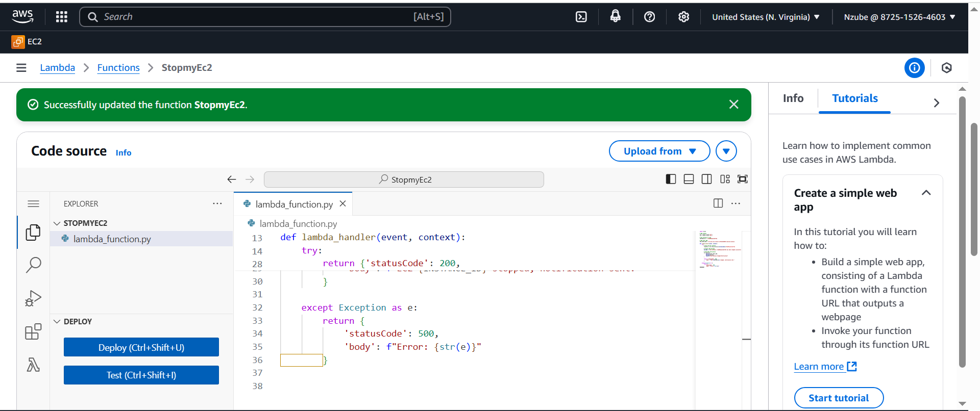Screen dimensions: 980x411
Task: Open the region selector dropdown
Action: point(766,17)
